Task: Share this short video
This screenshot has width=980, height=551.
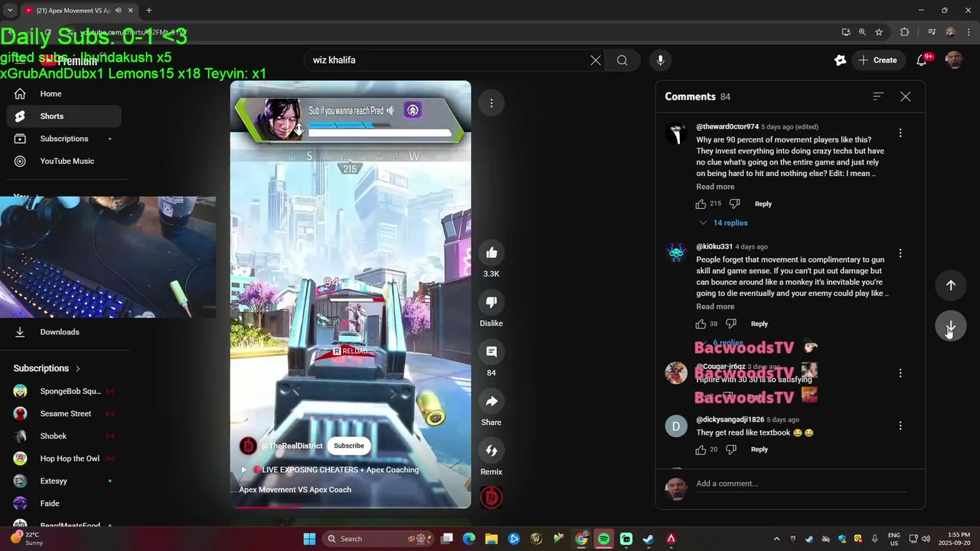Action: pyautogui.click(x=492, y=401)
